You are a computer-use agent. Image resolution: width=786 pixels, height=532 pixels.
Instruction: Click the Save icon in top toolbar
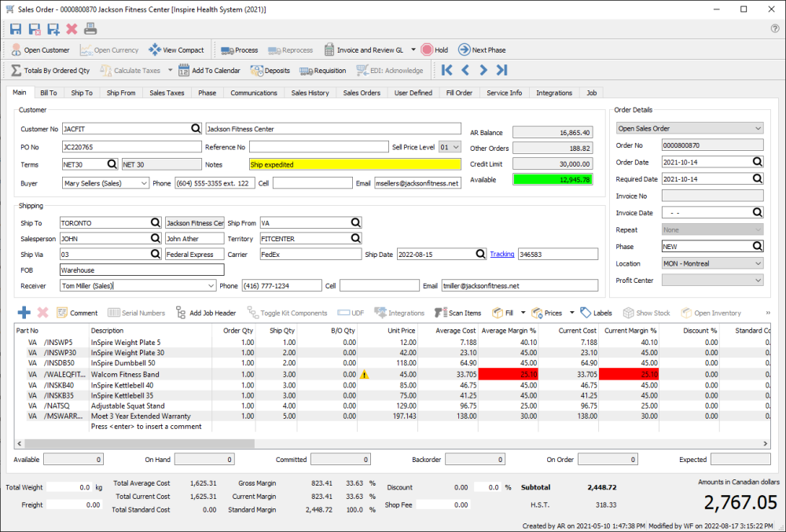click(16, 29)
